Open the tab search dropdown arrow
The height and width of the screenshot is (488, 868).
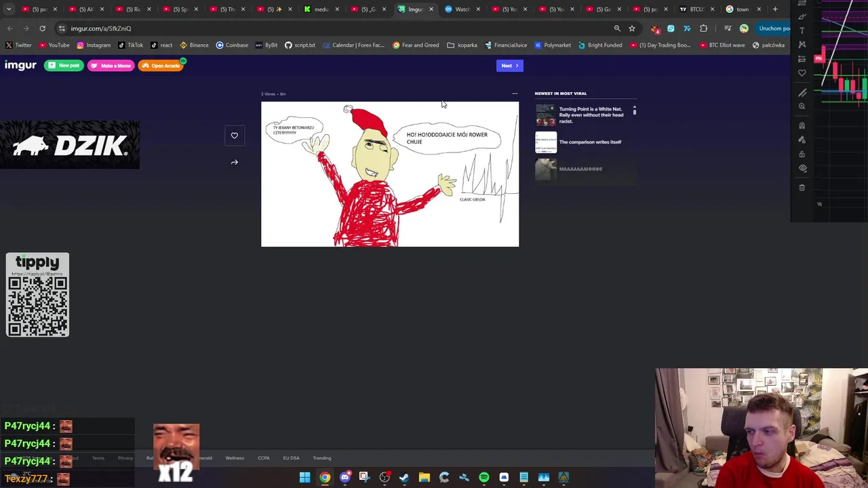click(x=9, y=9)
